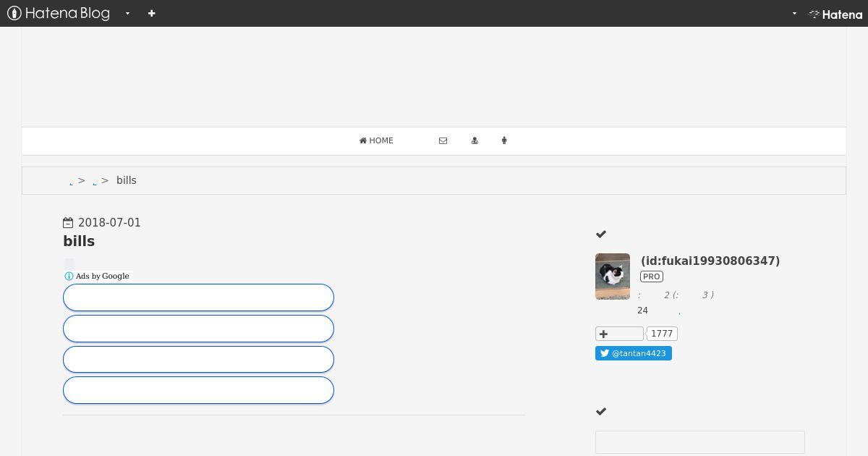This screenshot has height=456, width=868.
Task: Expand the dropdown next to Hatena Blog logo
Action: click(127, 13)
